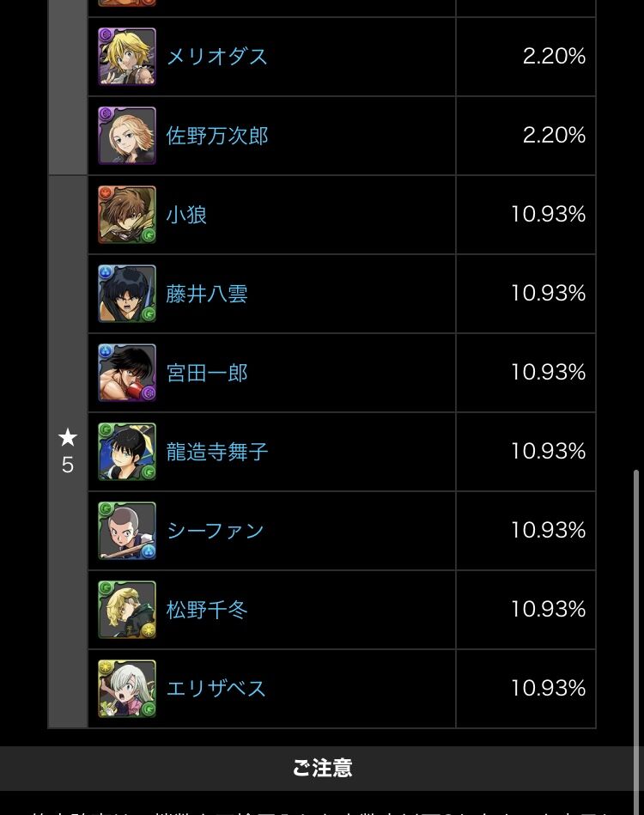Open the 松野千冬 character portrait
Viewport: 644px width, 815px height.
pos(127,609)
